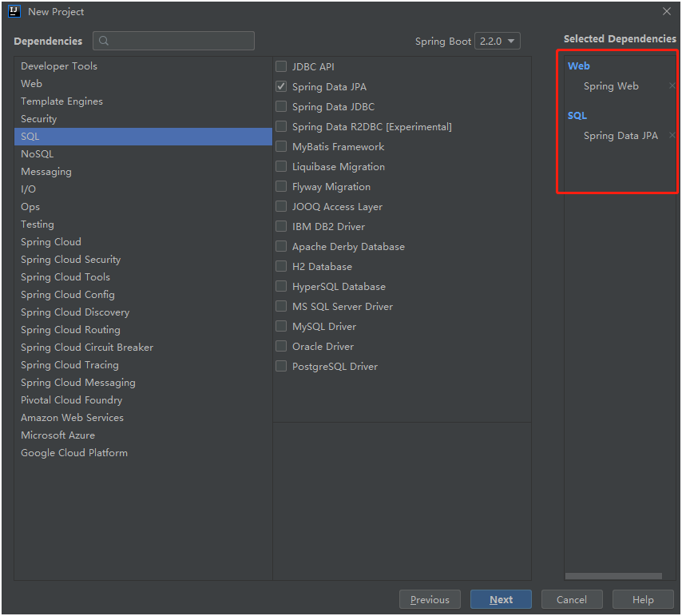Select Microsoft Azure category
The width and height of the screenshot is (682, 616).
pos(143,435)
